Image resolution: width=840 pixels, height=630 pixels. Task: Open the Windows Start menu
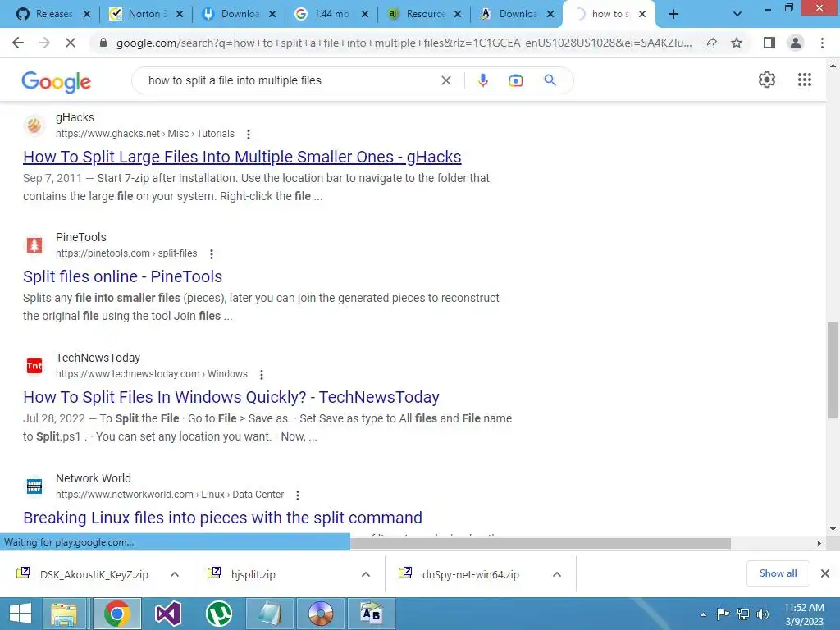(x=21, y=614)
